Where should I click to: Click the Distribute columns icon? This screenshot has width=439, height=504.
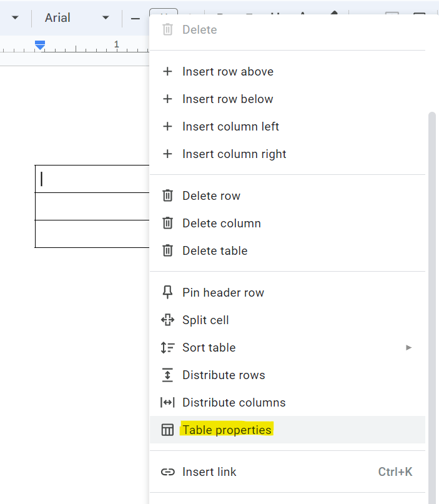pos(167,403)
